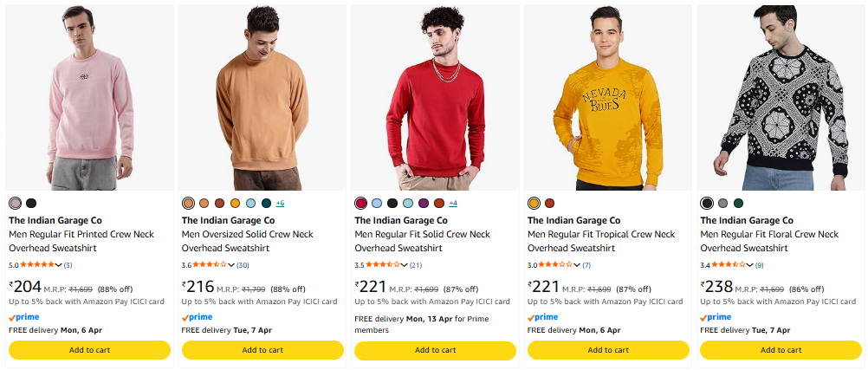The image size is (868, 370).
Task: Click the 3.6 star rating icons
Action: 211,264
